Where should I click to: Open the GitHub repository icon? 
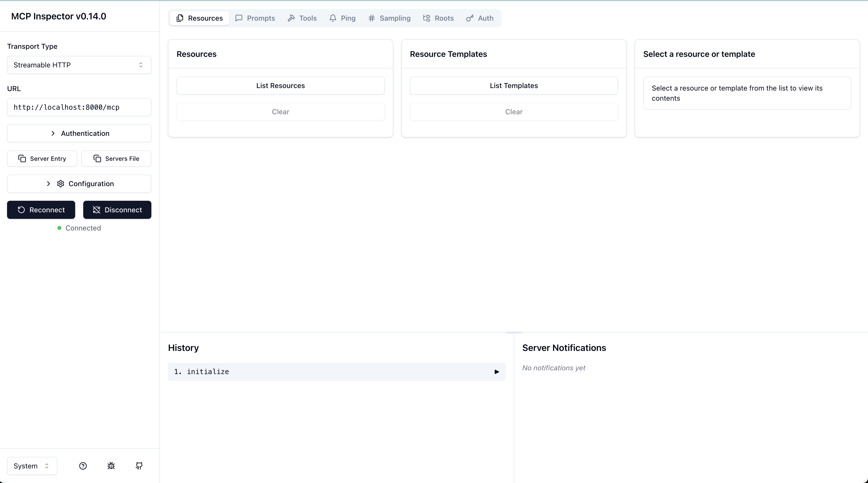(139, 466)
